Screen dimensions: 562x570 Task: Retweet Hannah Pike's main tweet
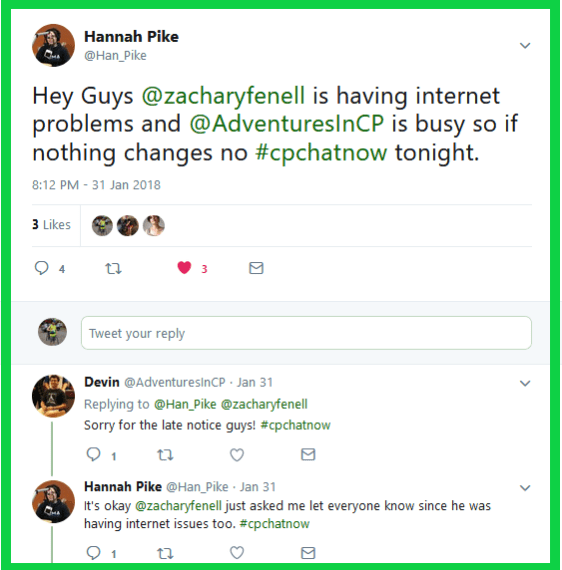tap(113, 269)
